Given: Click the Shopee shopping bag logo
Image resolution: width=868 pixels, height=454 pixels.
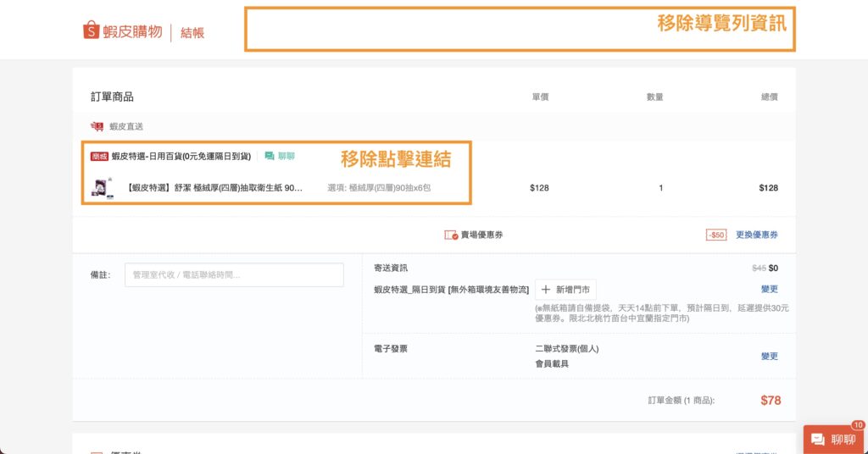Looking at the screenshot, I should point(92,30).
